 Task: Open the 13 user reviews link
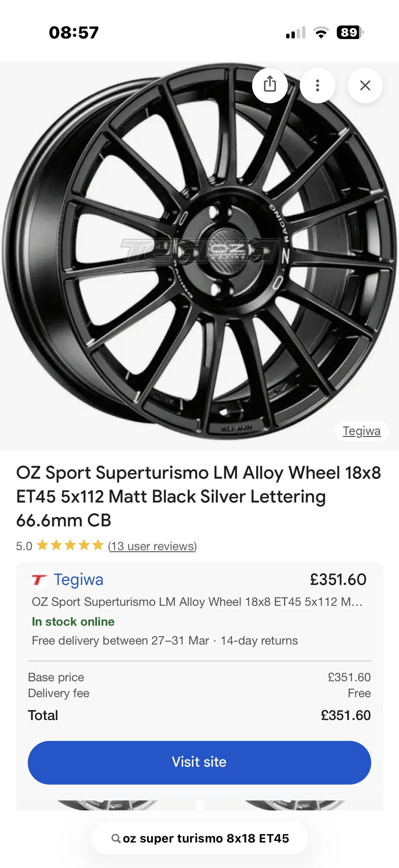[152, 546]
